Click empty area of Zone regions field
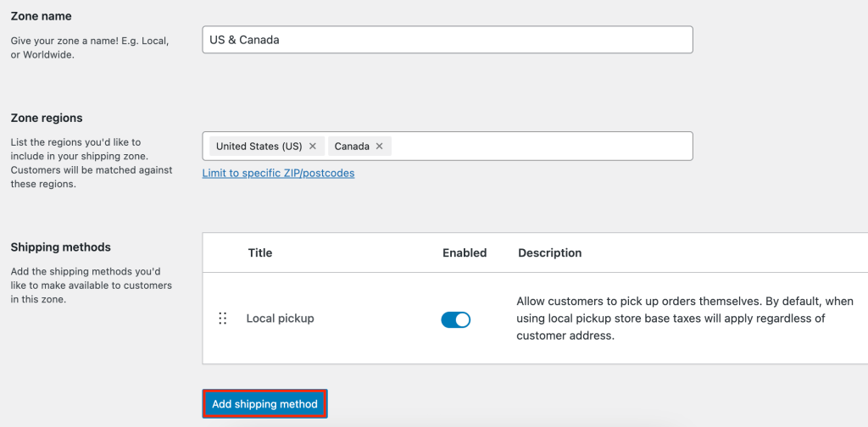Image resolution: width=868 pixels, height=427 pixels. tap(542, 146)
